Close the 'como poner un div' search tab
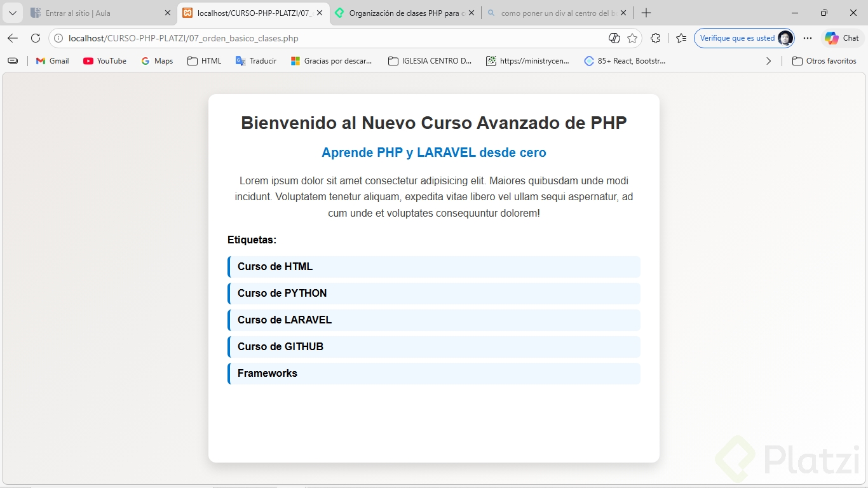The height and width of the screenshot is (488, 868). 623,13
